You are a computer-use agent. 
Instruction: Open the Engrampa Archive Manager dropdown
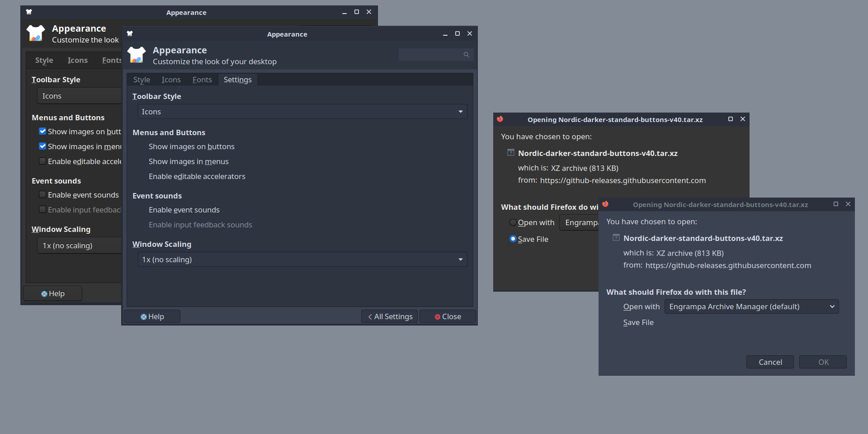[751, 307]
